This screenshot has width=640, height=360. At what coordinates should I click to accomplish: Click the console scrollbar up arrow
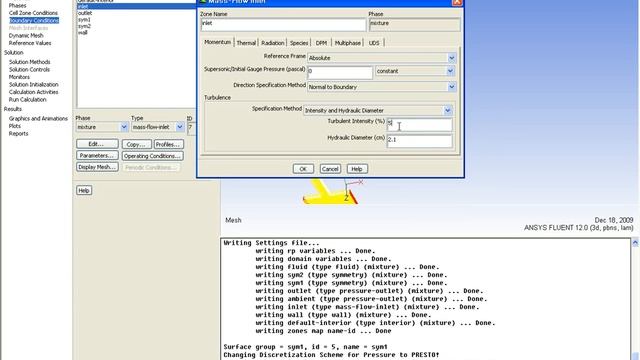click(x=635, y=243)
